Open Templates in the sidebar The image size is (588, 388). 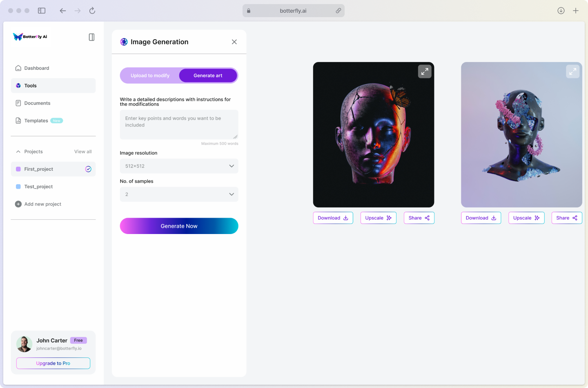coord(36,121)
